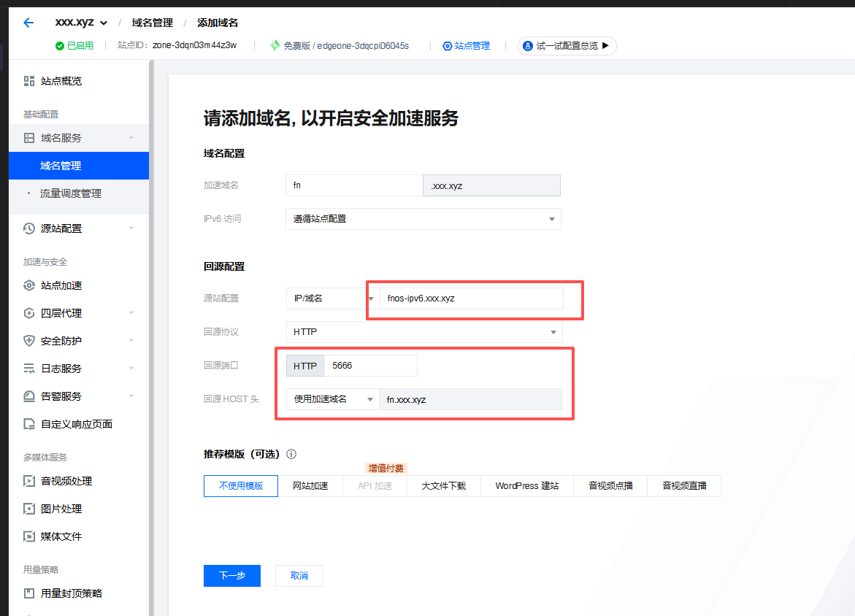This screenshot has width=855, height=616.
Task: Open the 源站配置 IP/域名 type dropdown
Action: 332,299
